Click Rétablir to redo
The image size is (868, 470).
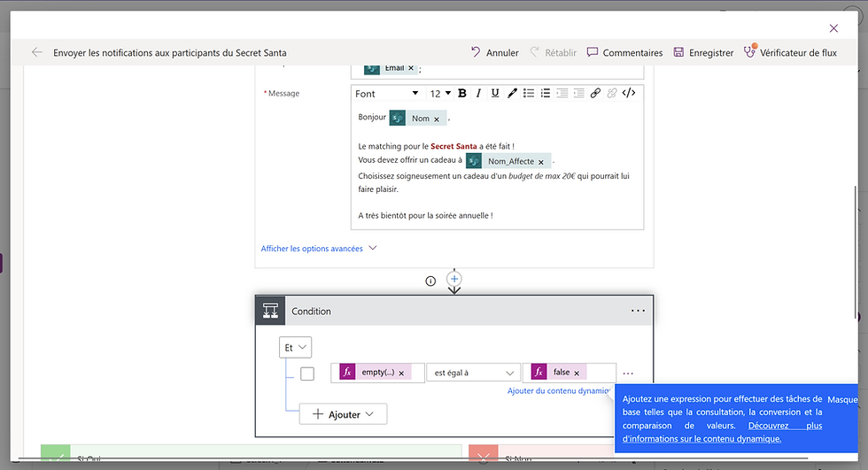[553, 52]
